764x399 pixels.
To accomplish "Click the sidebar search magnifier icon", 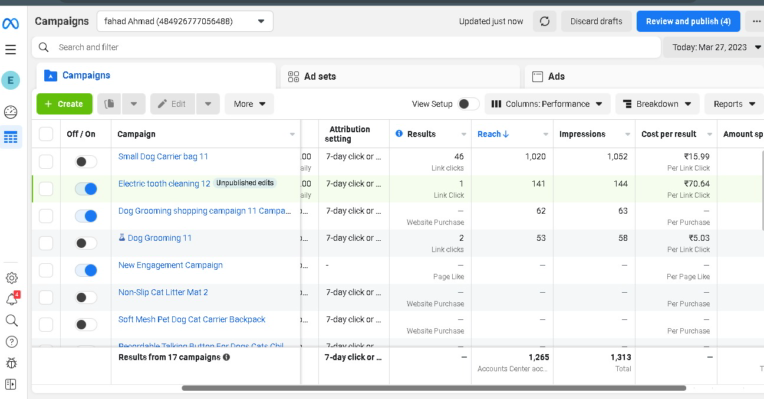I will pos(12,320).
